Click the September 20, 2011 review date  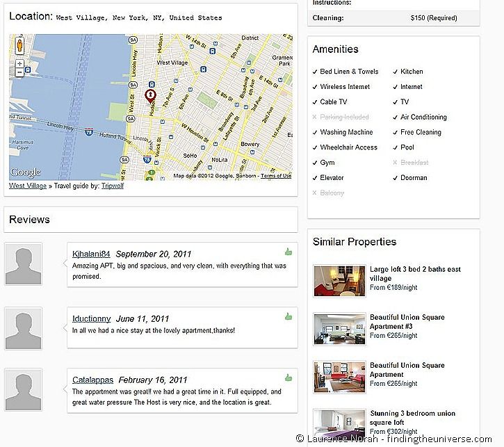[x=154, y=254]
